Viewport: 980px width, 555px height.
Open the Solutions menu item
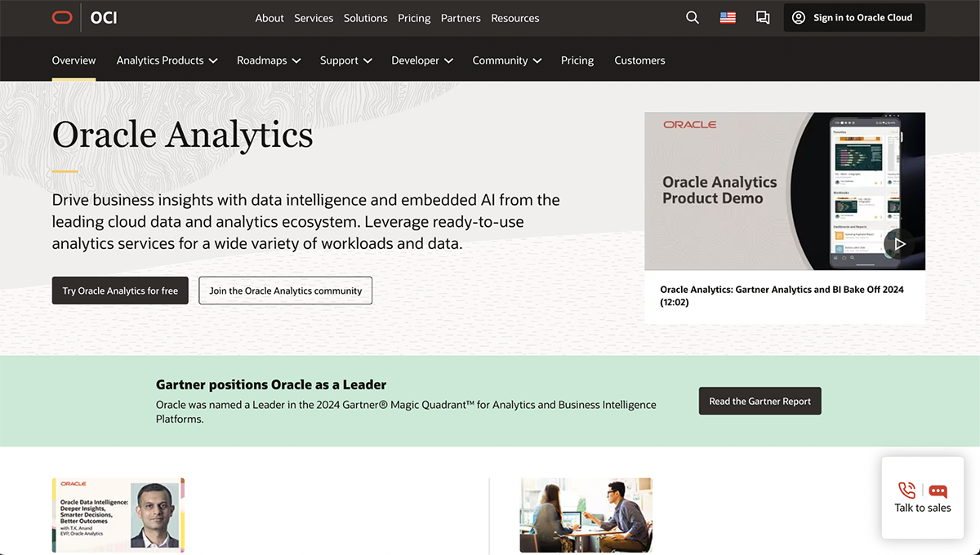tap(365, 18)
